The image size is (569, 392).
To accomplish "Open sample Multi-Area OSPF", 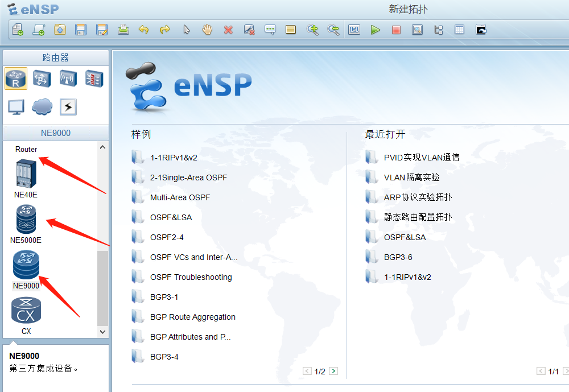I will (180, 197).
